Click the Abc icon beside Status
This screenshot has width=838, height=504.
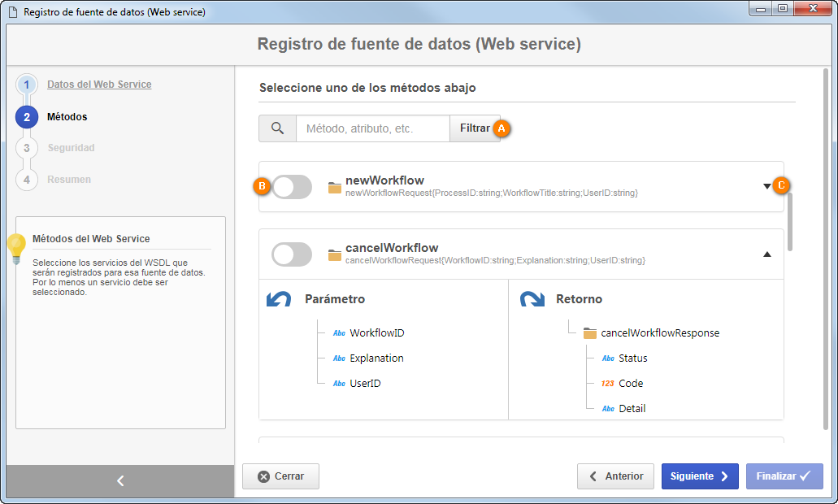tap(608, 358)
